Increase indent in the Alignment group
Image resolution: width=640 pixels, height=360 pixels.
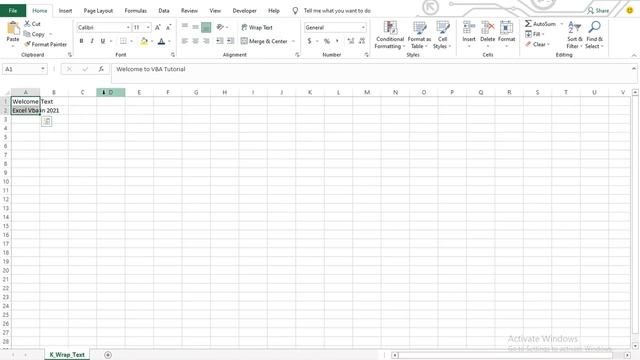(x=231, y=41)
